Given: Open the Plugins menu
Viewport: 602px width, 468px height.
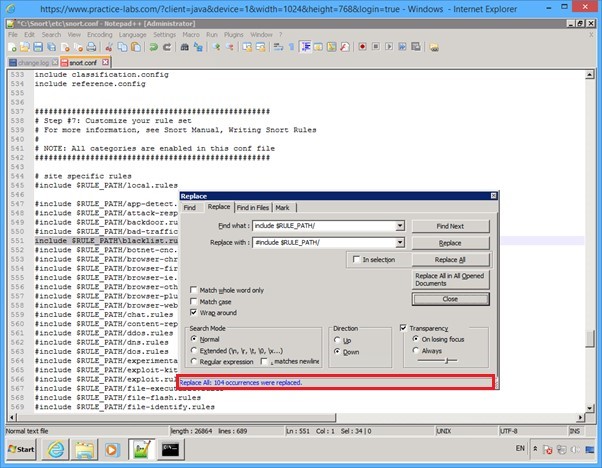Looking at the screenshot, I should (x=234, y=35).
